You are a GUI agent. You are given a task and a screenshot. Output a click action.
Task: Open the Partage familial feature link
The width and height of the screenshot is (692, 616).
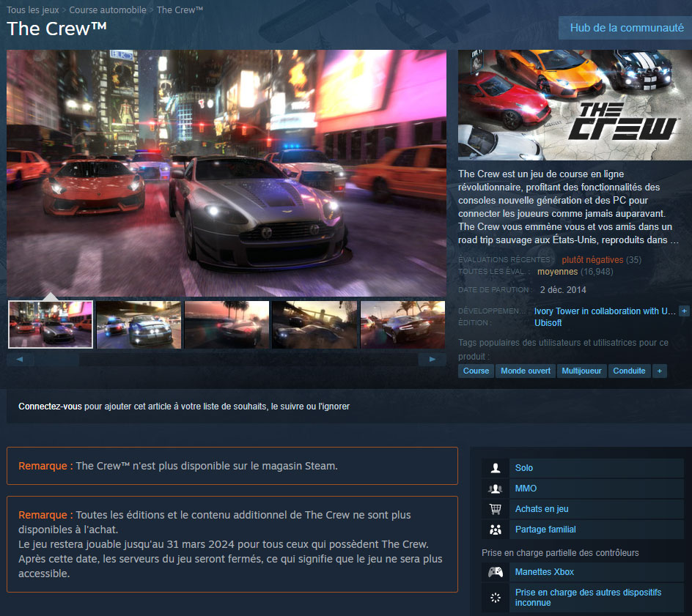(545, 529)
